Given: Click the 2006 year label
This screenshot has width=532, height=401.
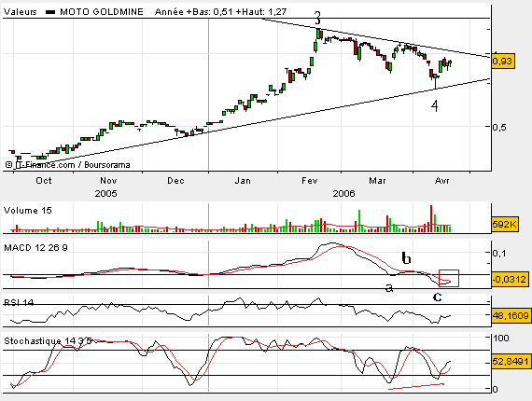Looking at the screenshot, I should (x=343, y=194).
